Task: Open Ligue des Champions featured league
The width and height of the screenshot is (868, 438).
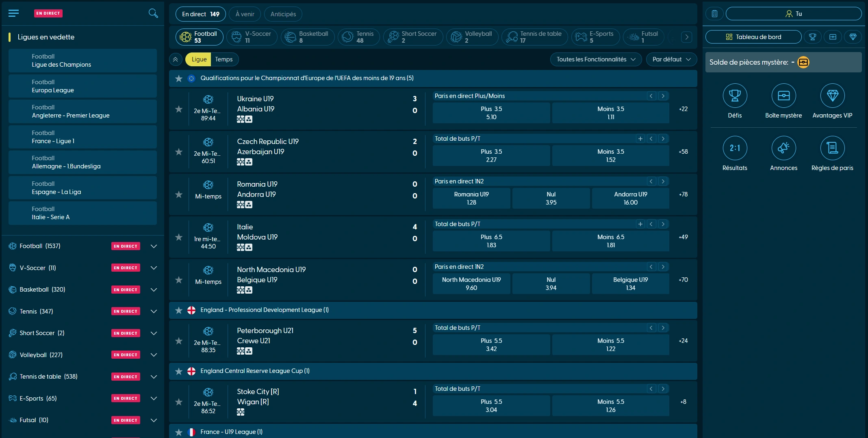Action: click(82, 61)
